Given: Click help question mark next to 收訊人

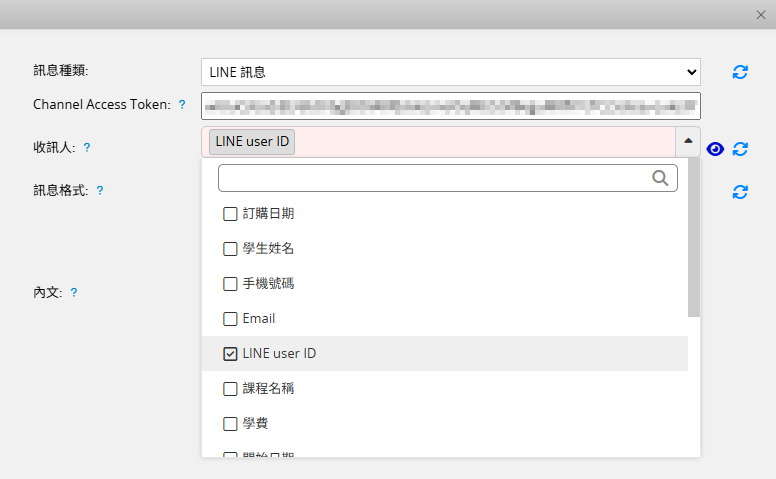Looking at the screenshot, I should [87, 147].
